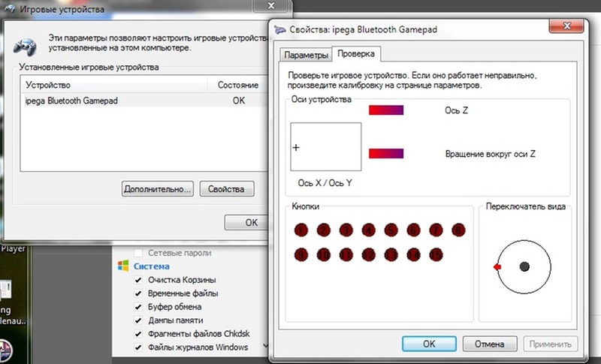The height and width of the screenshot is (364, 601).
Task: Click button indicator 9 in second row
Action: click(300, 254)
